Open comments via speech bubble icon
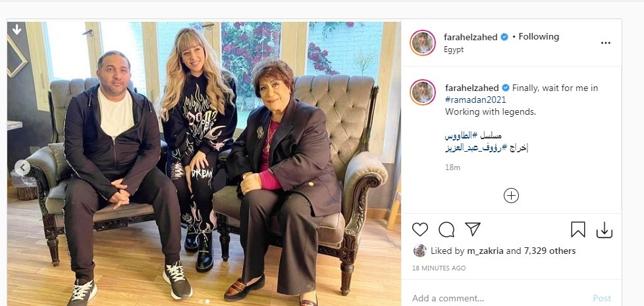The height and width of the screenshot is (306, 644). [446, 229]
